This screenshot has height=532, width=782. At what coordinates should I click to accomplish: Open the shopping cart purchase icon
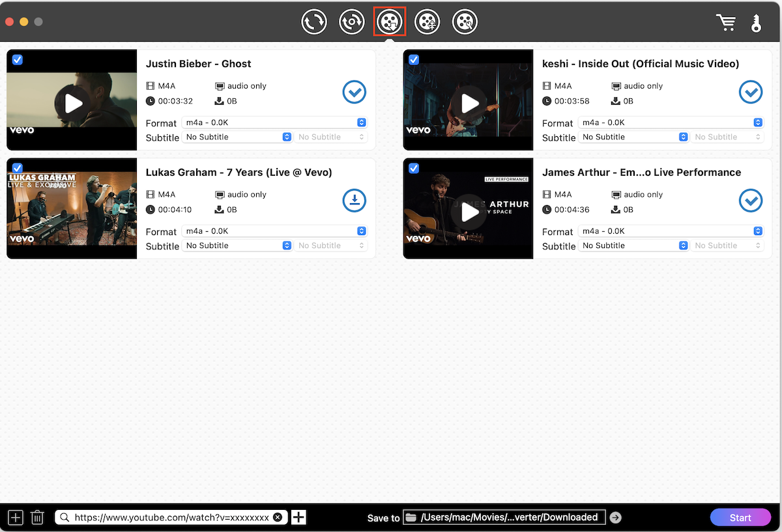point(725,23)
